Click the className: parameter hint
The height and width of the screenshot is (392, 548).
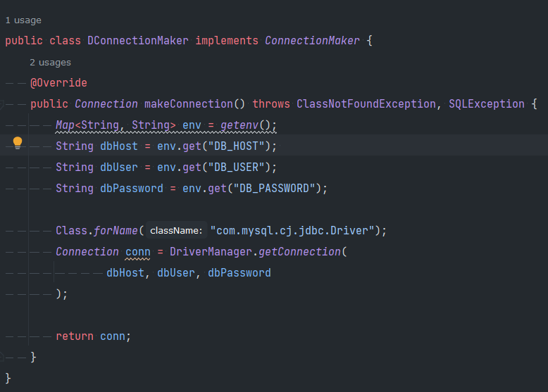point(176,230)
